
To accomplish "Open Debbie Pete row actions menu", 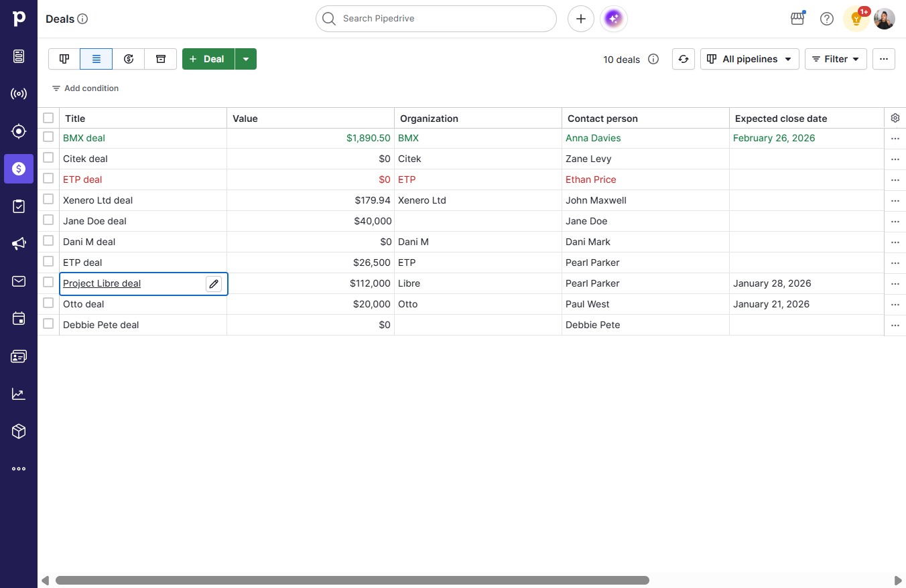I will (895, 325).
